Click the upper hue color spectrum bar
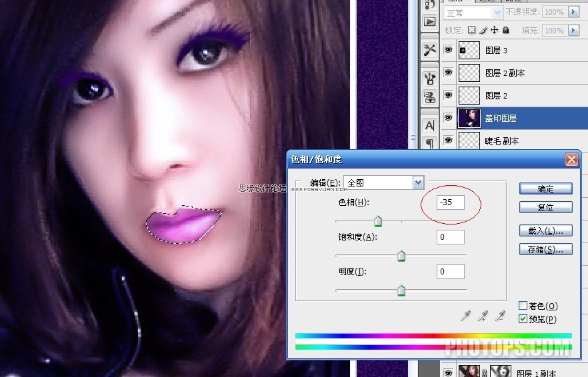 tap(433, 336)
